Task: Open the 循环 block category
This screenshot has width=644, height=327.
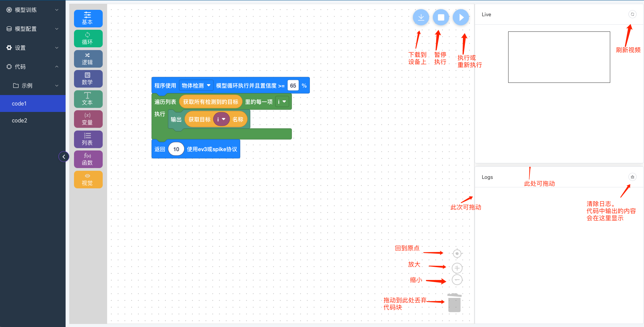Action: pyautogui.click(x=88, y=39)
